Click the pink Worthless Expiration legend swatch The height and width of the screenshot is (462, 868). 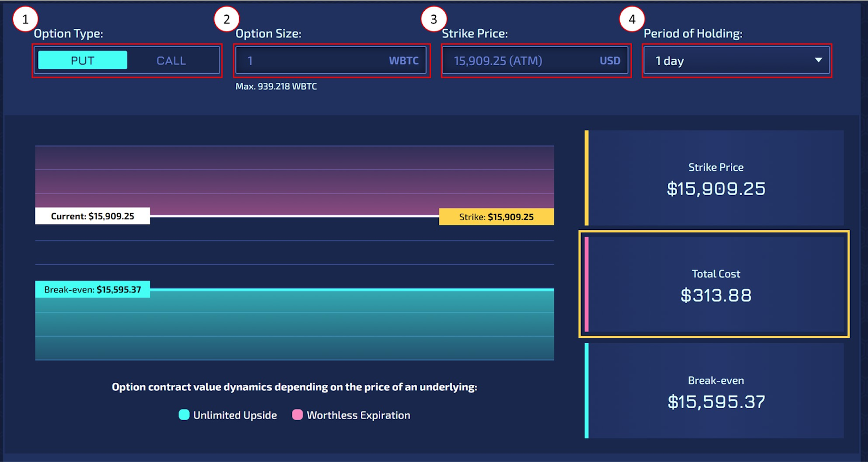coord(297,415)
